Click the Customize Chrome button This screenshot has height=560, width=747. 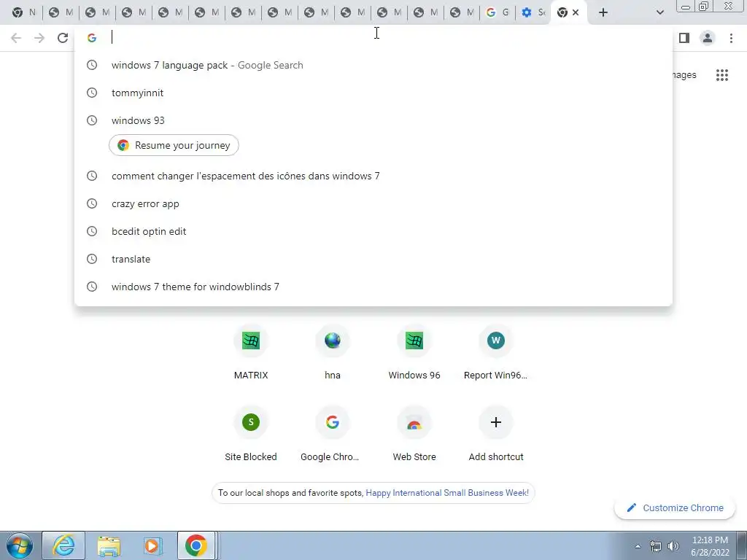676,507
